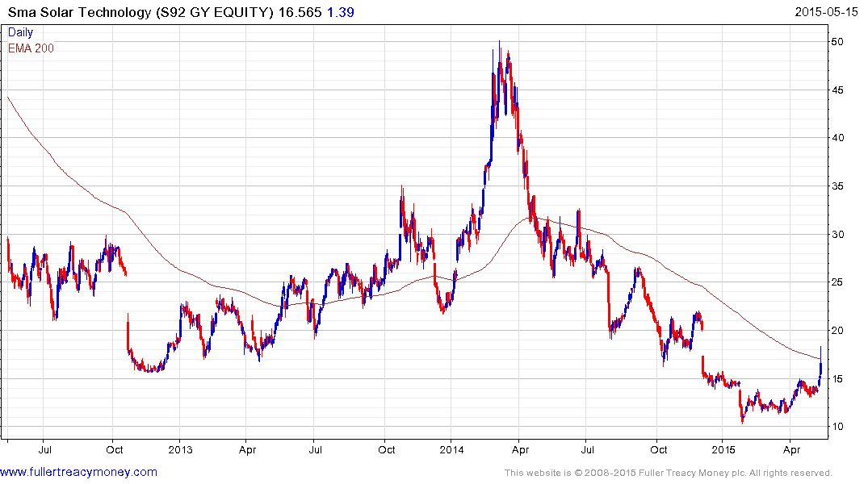The width and height of the screenshot is (868, 484).
Task: Click the 20 price axis label
Action: pyautogui.click(x=837, y=331)
